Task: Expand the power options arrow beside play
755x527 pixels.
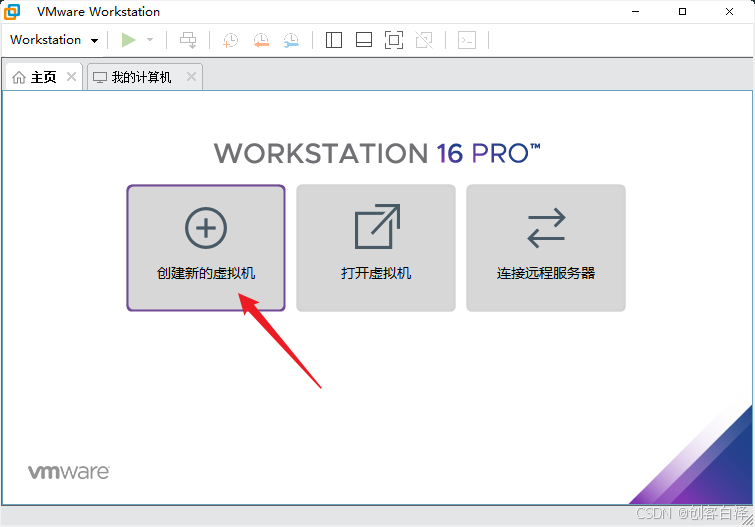Action: 150,40
